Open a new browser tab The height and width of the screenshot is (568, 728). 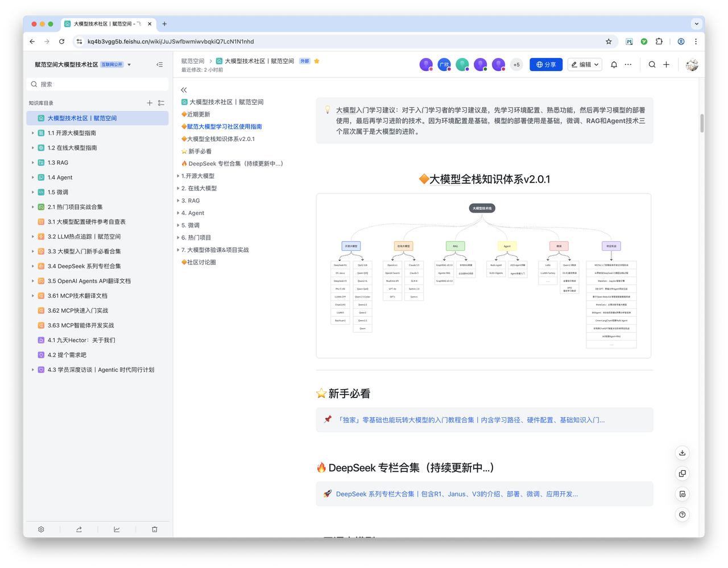tap(164, 24)
